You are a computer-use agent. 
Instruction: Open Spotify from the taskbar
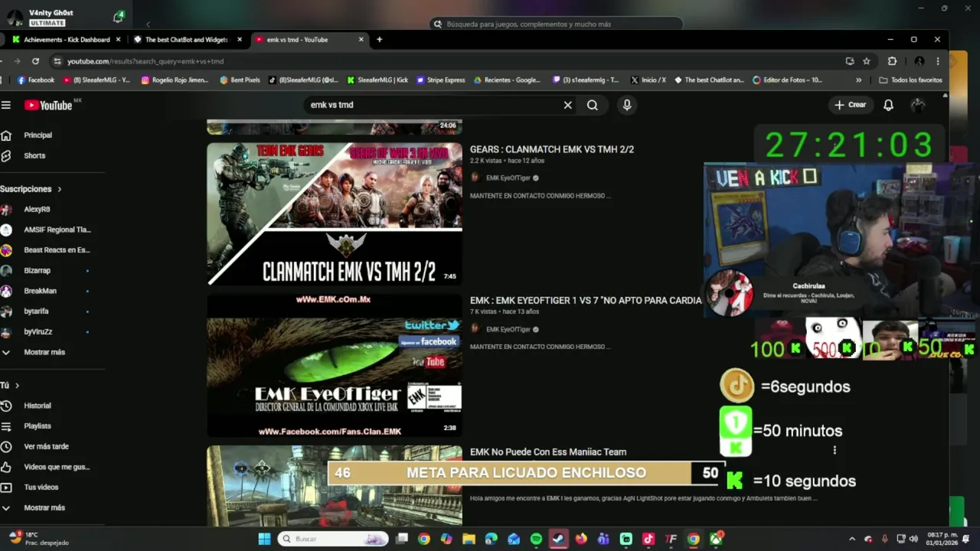coord(536,539)
